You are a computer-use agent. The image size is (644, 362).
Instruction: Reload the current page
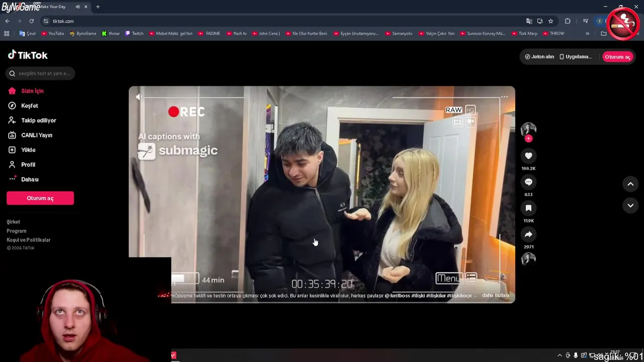(x=31, y=21)
